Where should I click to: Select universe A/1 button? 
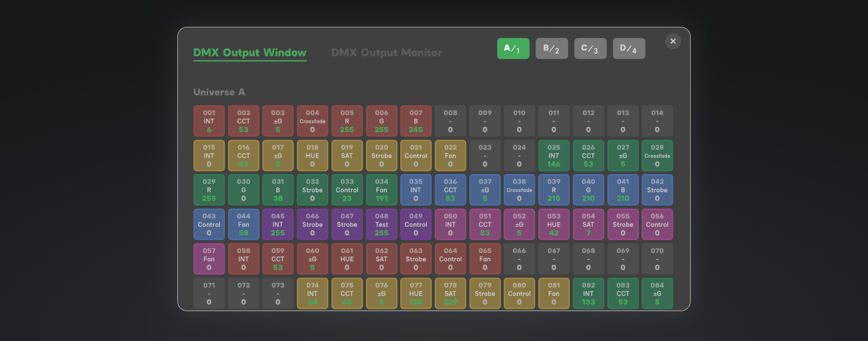pyautogui.click(x=513, y=48)
